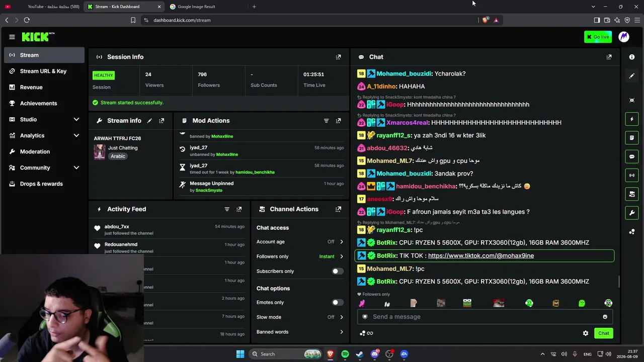Image resolution: width=644 pixels, height=362 pixels.
Task: Pop out the Chat panel
Action: coord(609,57)
